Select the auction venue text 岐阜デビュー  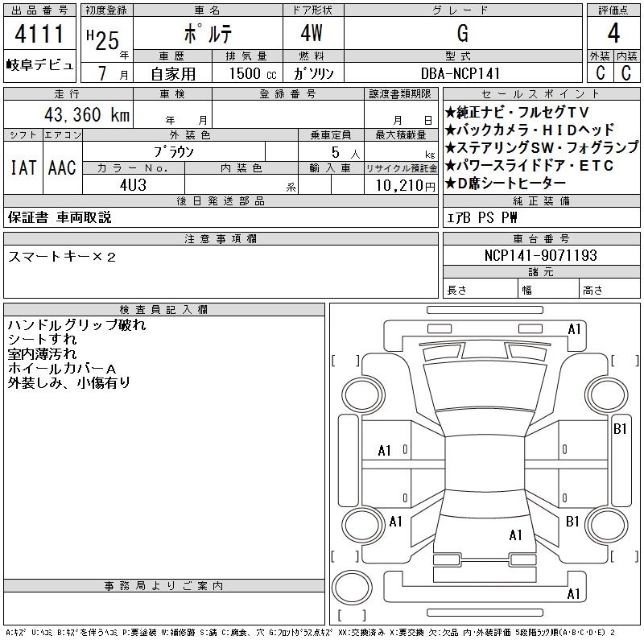[x=39, y=65]
